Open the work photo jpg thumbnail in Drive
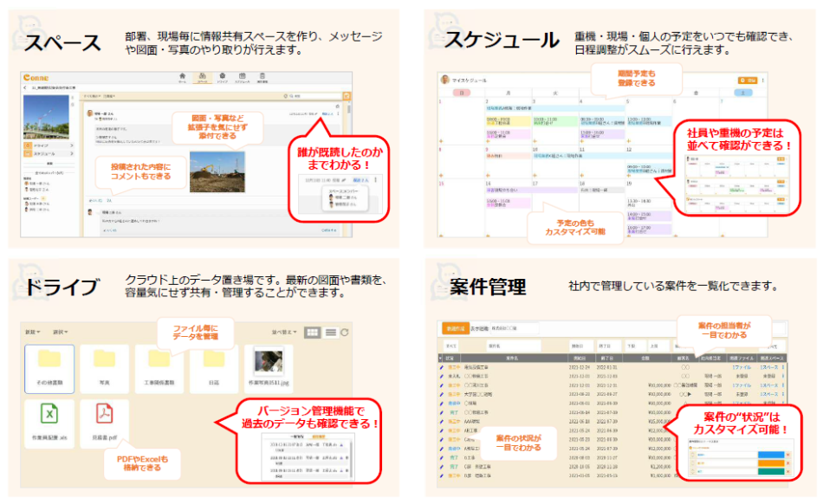The height and width of the screenshot is (504, 823). coord(269,362)
